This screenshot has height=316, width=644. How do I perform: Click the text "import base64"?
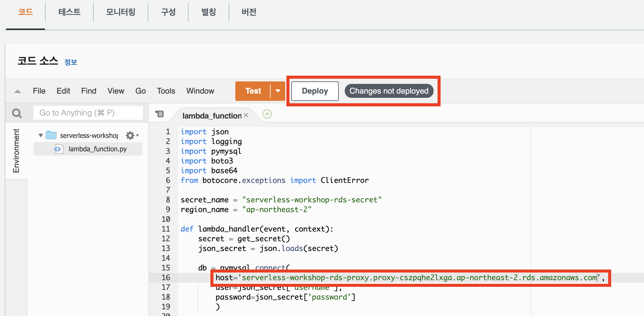coord(209,170)
